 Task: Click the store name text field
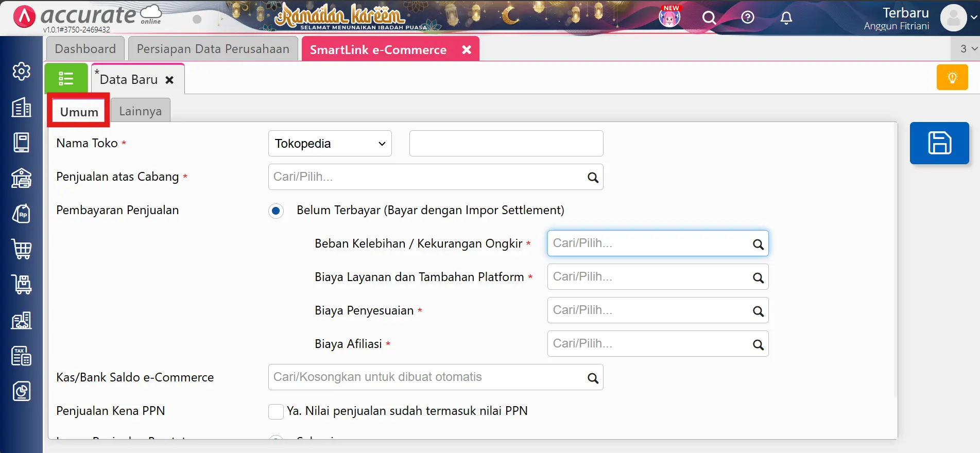tap(506, 143)
